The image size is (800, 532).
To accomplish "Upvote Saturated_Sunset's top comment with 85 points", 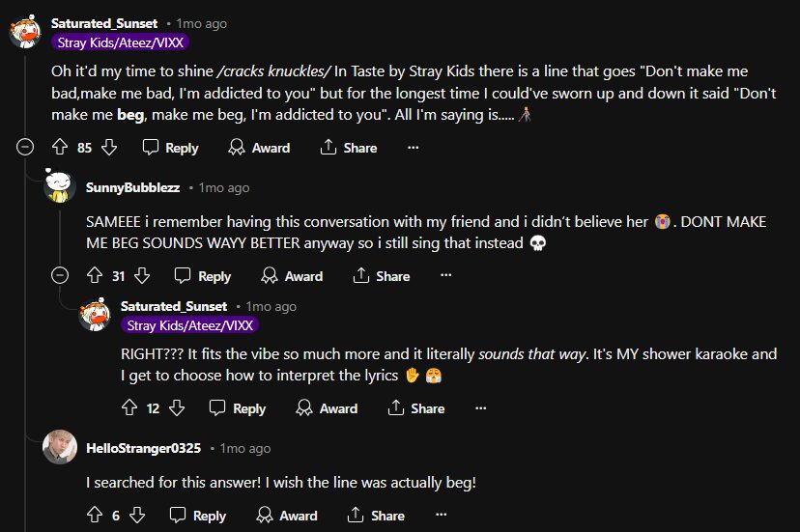I will coord(59,148).
